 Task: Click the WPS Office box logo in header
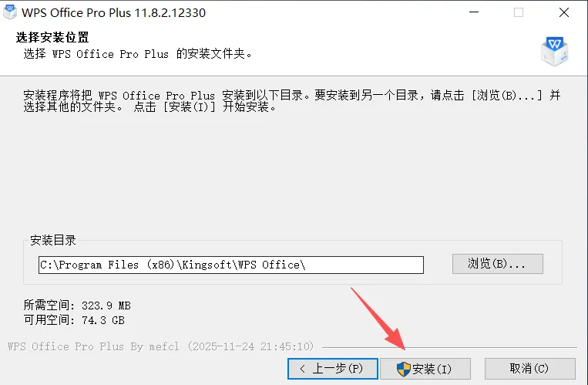555,52
